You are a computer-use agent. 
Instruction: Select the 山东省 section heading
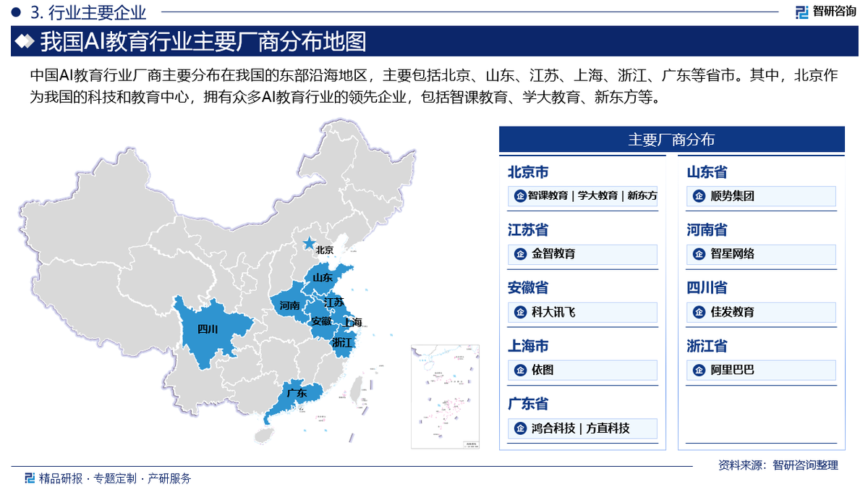pos(707,172)
